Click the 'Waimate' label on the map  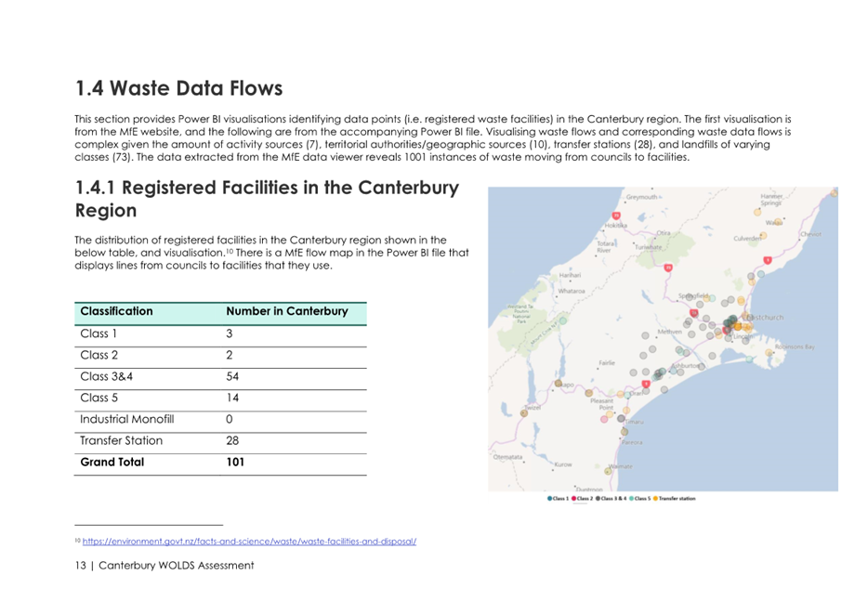point(621,466)
